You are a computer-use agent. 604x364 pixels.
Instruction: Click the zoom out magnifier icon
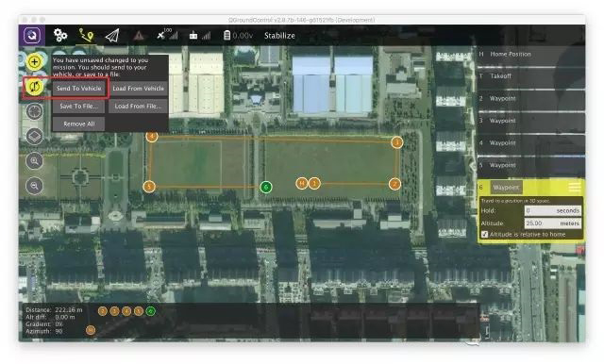point(34,186)
